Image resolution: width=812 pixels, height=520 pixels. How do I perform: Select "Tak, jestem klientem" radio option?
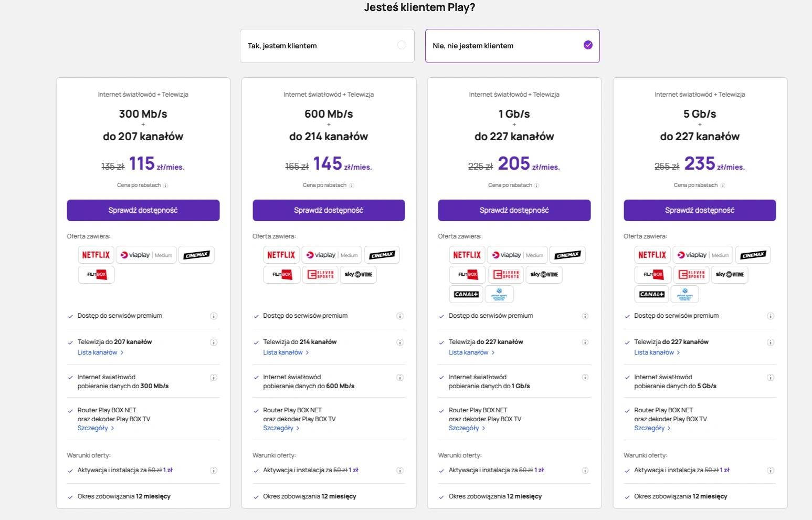[327, 46]
